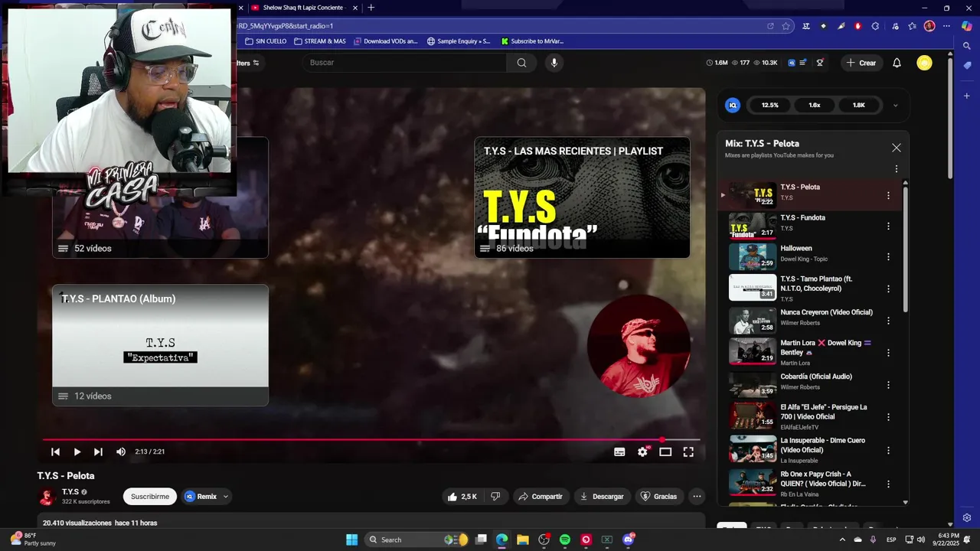Open options for T.Y.S - Fundota
The width and height of the screenshot is (980, 551).
point(888,227)
